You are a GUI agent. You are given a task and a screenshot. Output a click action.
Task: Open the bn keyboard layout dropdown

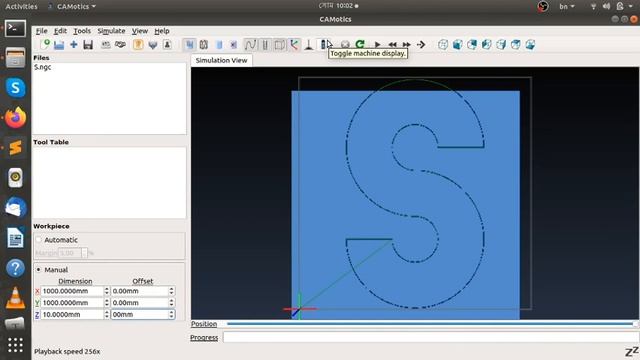567,7
